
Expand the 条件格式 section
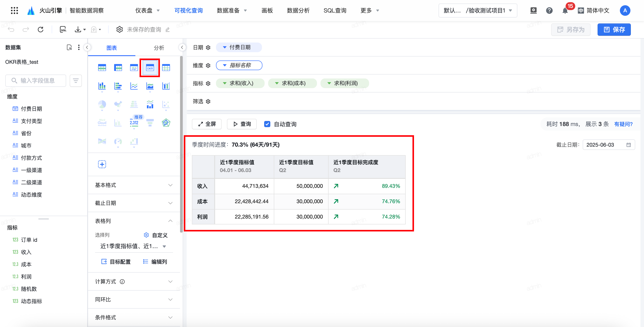point(134,318)
